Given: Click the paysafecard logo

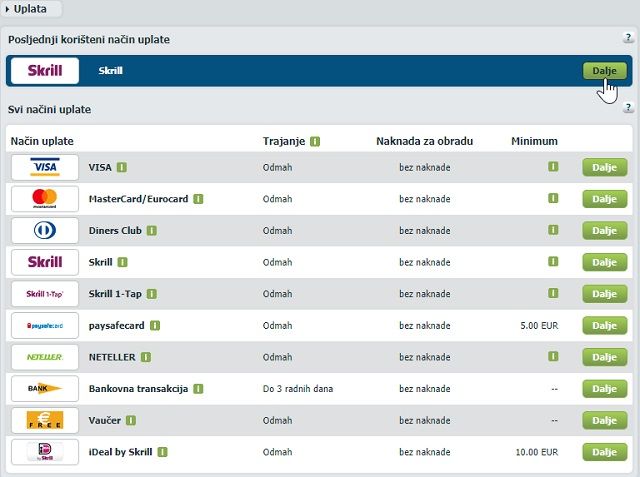Looking at the screenshot, I should 45,326.
